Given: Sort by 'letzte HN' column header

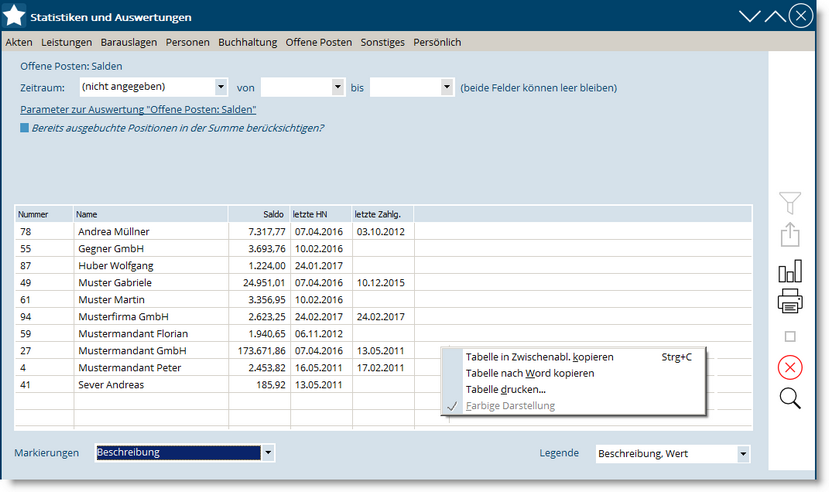Looking at the screenshot, I should 321,214.
